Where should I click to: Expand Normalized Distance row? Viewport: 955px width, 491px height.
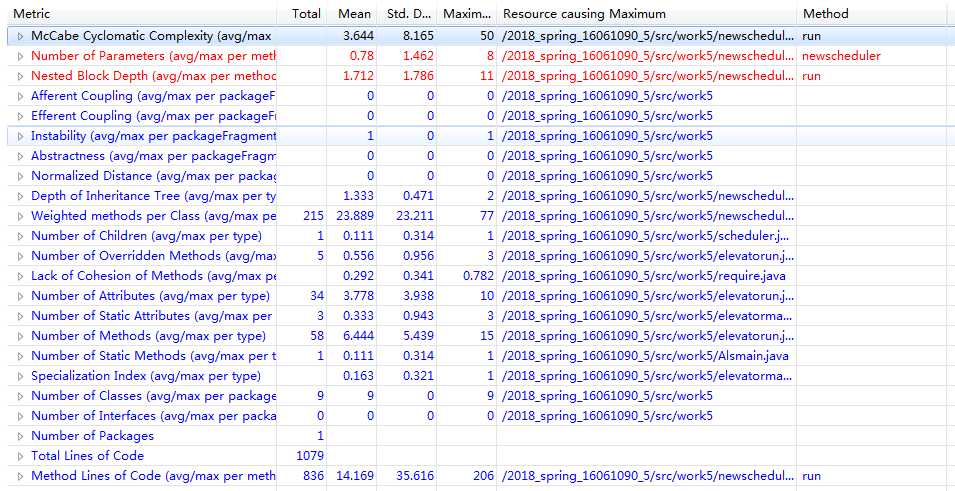coord(21,177)
